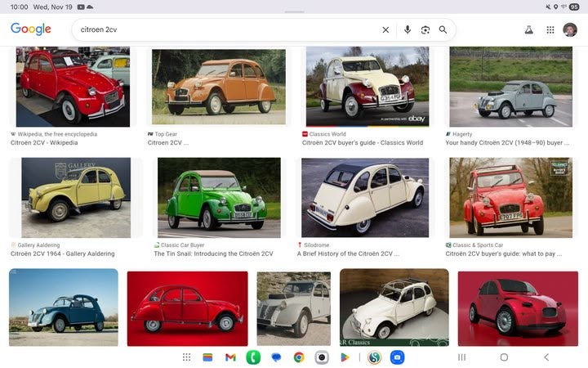Open the Play Store taskbar icon
Viewport: 588px width, 368px height.
[345, 357]
